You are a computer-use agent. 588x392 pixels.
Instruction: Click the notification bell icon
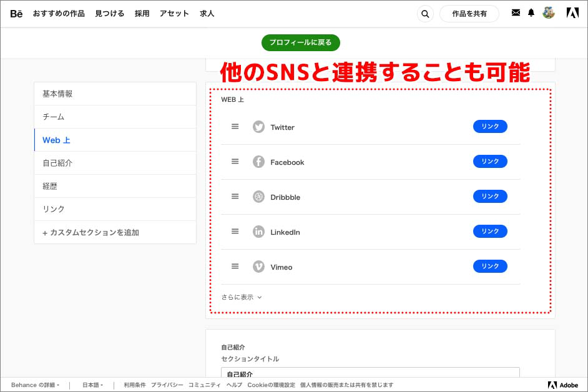(531, 12)
